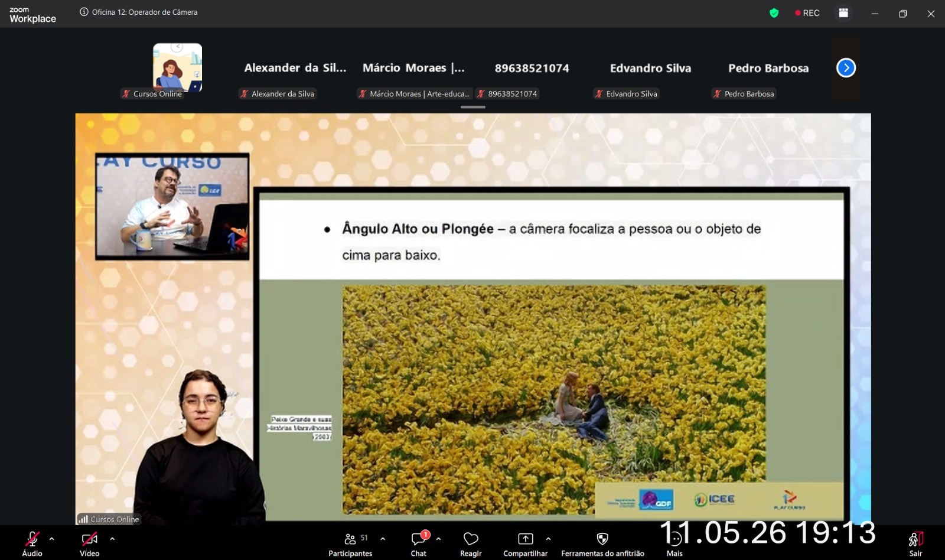Open the meeting info icon
The image size is (945, 560).
click(84, 12)
